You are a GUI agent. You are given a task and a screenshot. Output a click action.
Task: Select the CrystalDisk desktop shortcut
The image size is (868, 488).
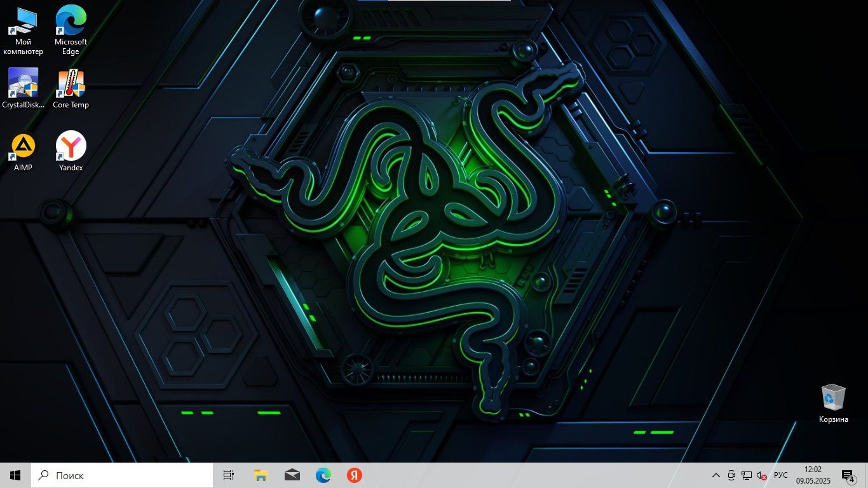click(23, 89)
